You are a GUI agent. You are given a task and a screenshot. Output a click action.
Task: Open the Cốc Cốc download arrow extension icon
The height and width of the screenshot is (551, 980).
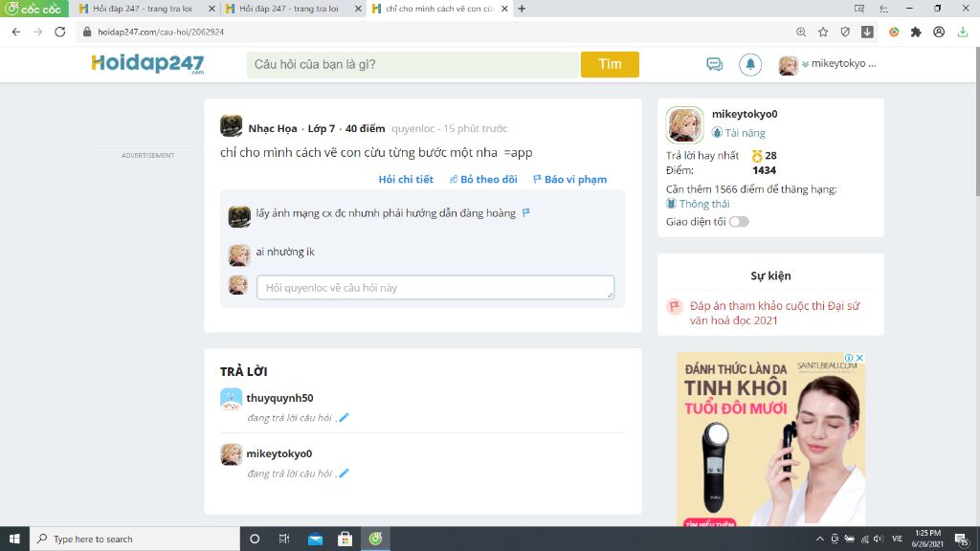(867, 32)
